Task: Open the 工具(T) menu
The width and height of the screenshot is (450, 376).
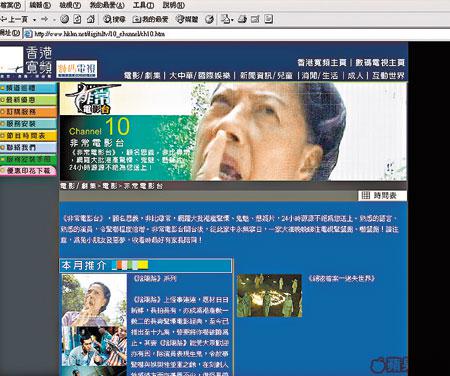Action: [143, 5]
